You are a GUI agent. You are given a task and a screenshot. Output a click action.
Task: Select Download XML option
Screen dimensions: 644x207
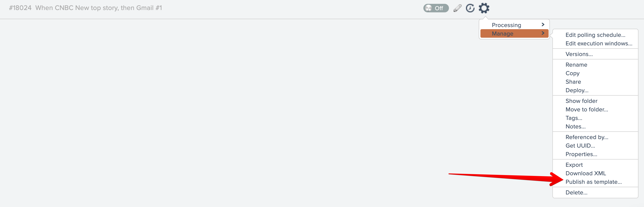[585, 174]
